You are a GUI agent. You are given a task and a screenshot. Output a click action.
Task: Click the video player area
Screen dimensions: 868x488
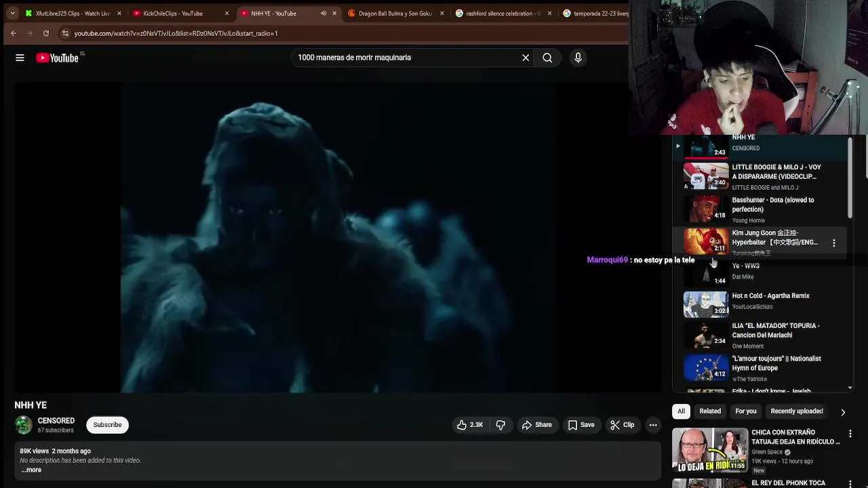coord(338,237)
